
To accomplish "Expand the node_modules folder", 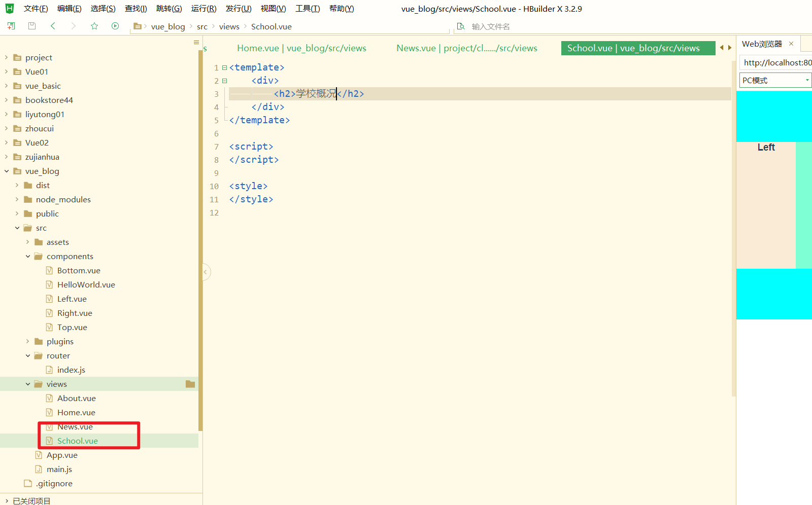I will pos(17,199).
